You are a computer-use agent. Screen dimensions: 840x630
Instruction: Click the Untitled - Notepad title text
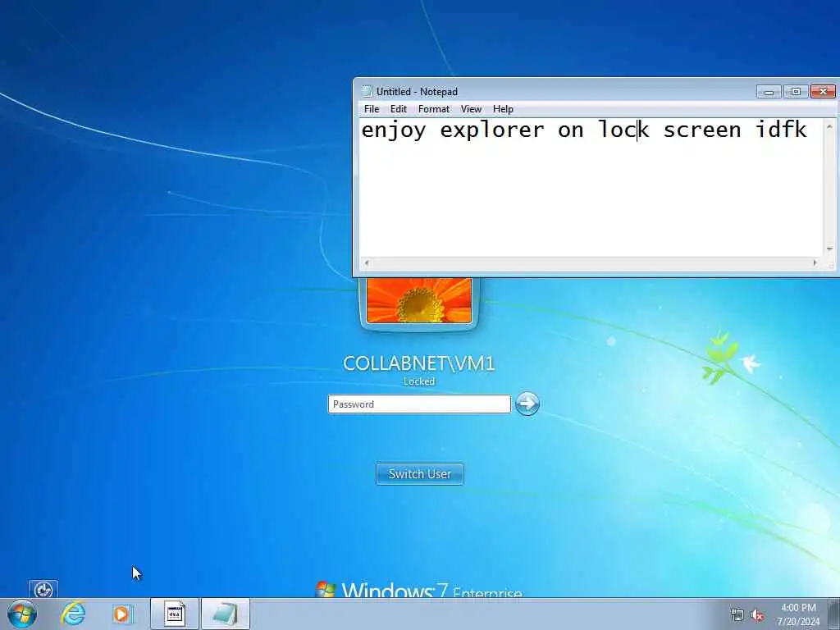point(417,92)
